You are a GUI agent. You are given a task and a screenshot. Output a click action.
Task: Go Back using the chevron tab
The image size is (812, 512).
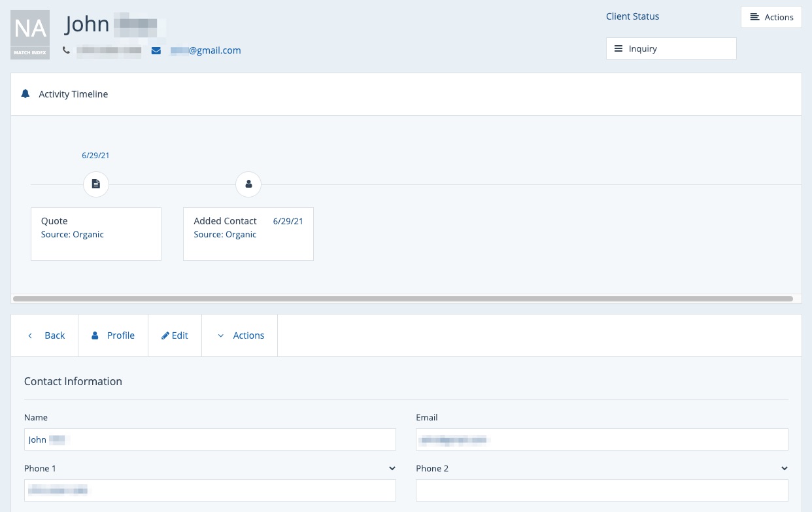(x=45, y=335)
